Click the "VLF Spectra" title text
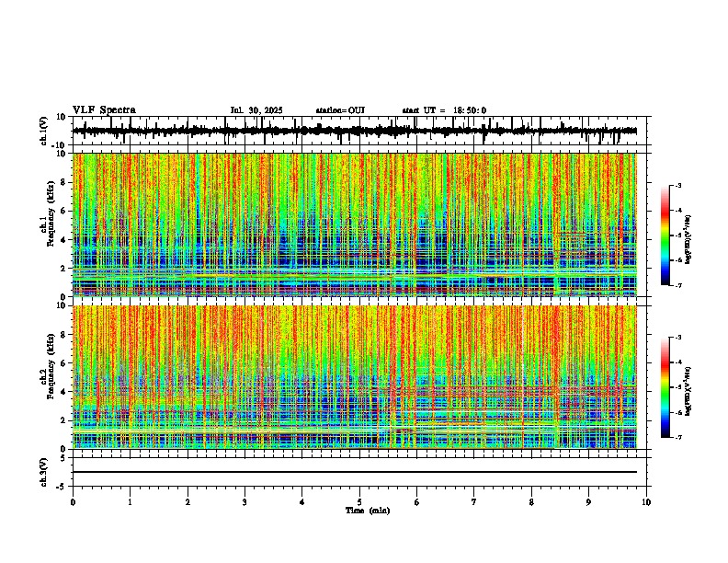Image resolution: width=728 pixels, height=563 pixels. tap(104, 110)
